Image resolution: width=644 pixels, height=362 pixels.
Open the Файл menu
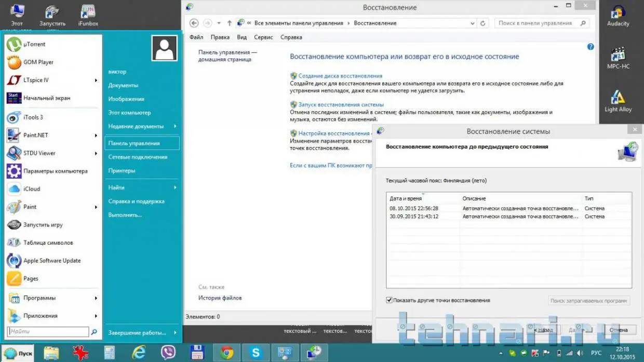196,37
